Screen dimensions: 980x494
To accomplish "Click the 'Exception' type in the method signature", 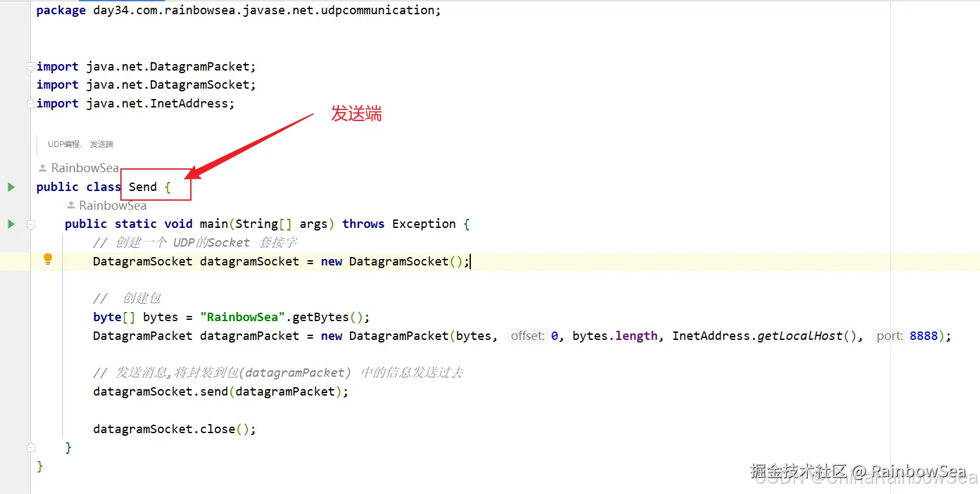I will pyautogui.click(x=424, y=224).
